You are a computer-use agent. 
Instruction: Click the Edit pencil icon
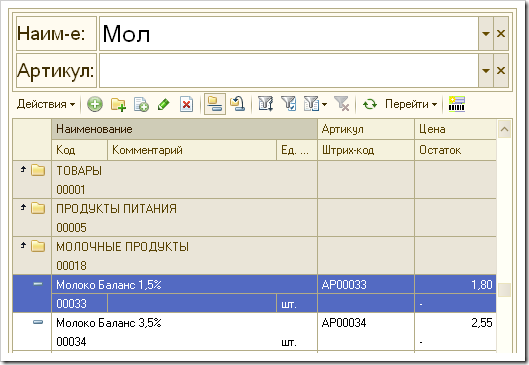point(164,104)
